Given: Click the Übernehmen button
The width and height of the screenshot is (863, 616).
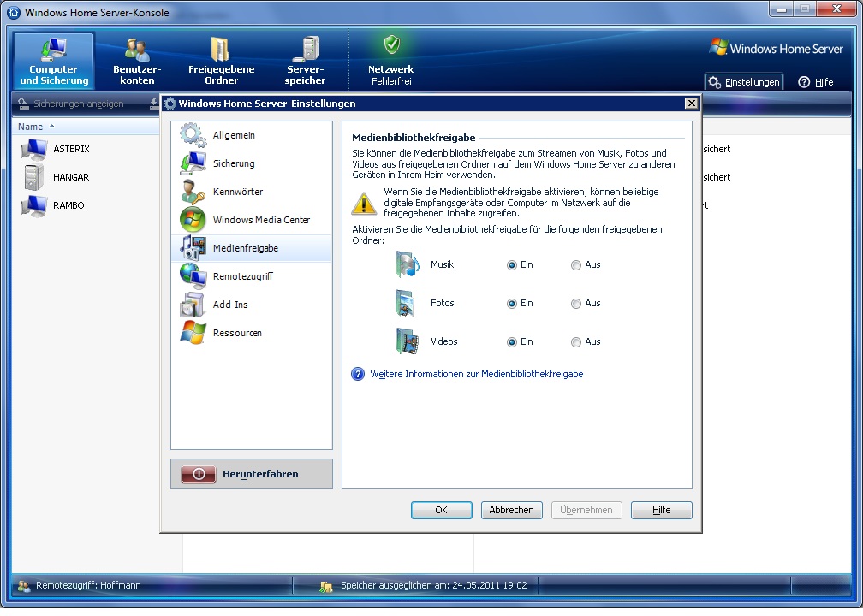Looking at the screenshot, I should [586, 510].
